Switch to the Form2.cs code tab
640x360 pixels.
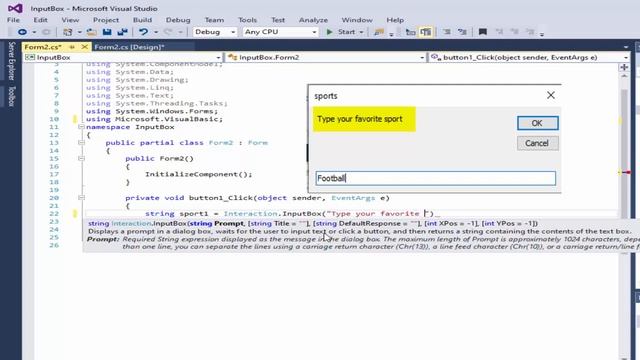point(43,47)
